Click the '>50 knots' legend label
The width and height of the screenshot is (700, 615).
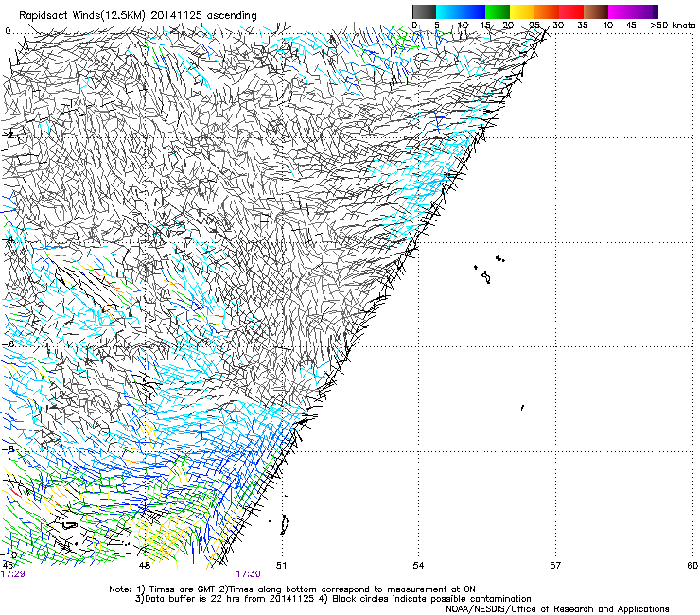[673, 26]
